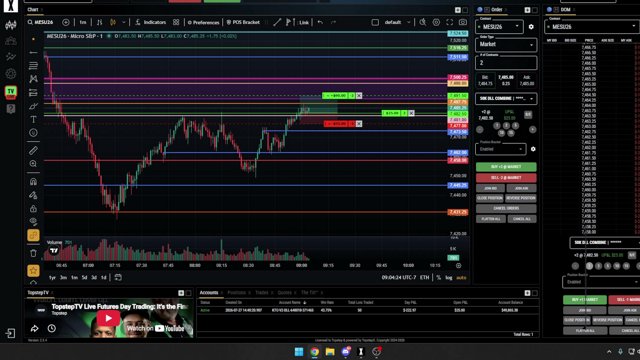Open chart Preferences

pos(203,22)
